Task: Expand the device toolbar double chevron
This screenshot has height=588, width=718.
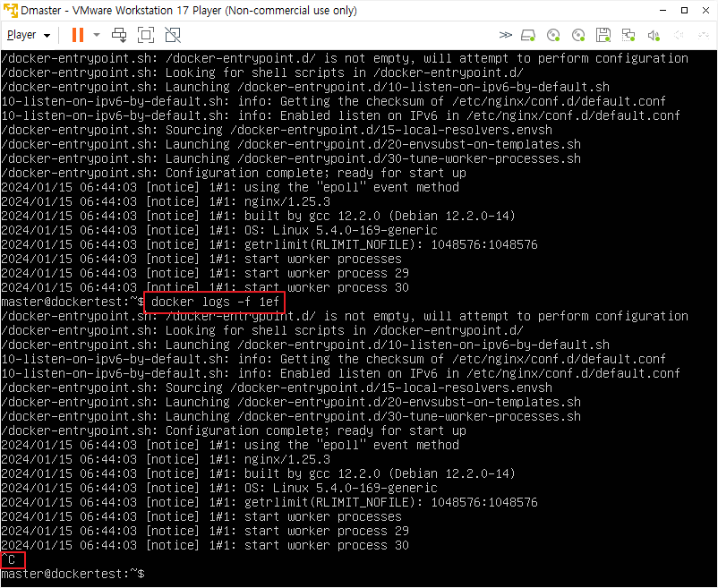Action: point(505,35)
